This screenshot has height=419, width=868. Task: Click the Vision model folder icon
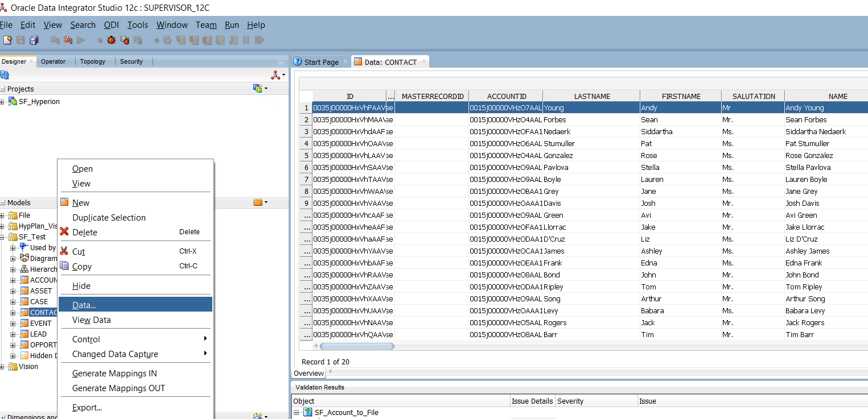click(x=13, y=367)
